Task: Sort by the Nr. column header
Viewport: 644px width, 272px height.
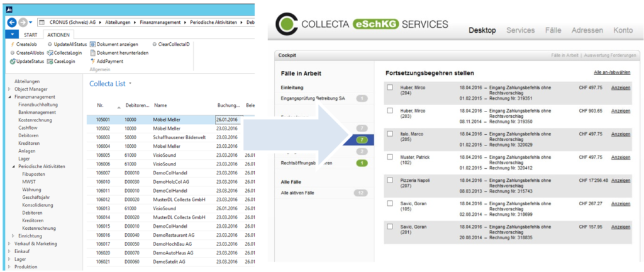Action: coord(100,106)
